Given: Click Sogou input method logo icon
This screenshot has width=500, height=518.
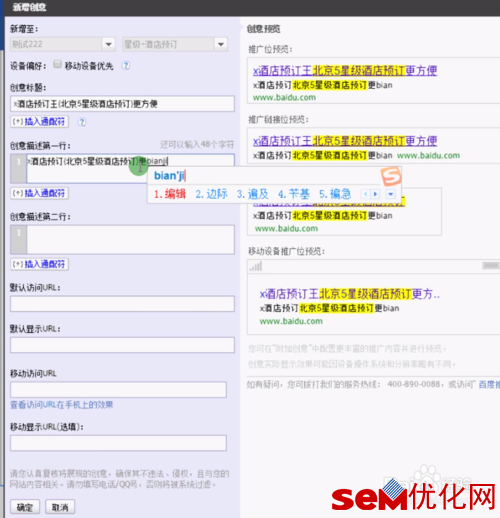Looking at the screenshot, I should click(x=391, y=176).
